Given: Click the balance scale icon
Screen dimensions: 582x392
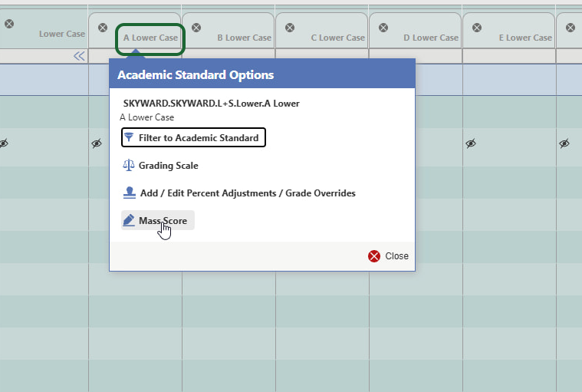Looking at the screenshot, I should pos(128,165).
